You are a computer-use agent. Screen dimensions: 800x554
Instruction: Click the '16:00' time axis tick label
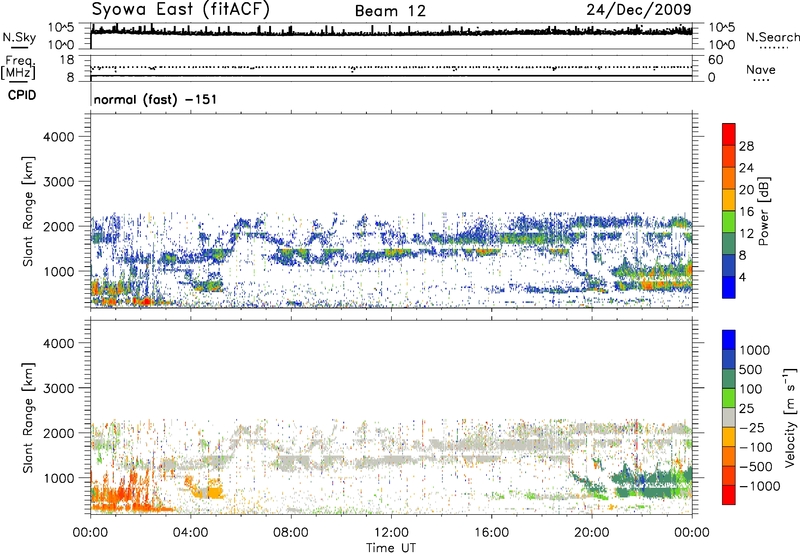[491, 533]
